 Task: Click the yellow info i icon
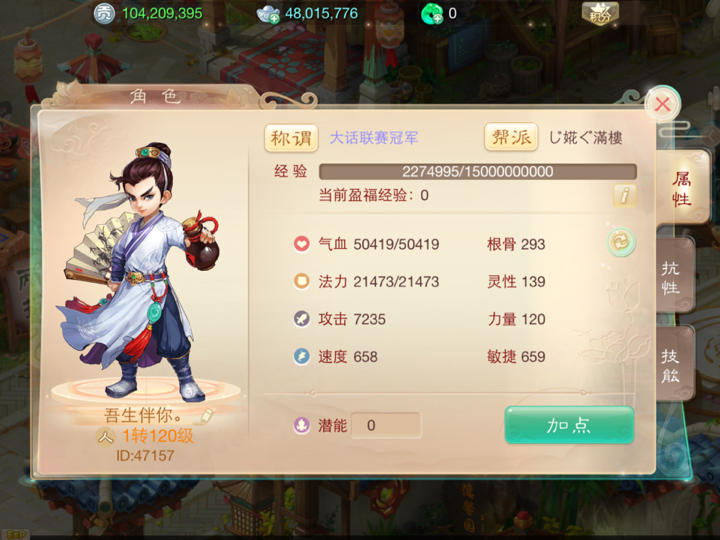click(624, 196)
